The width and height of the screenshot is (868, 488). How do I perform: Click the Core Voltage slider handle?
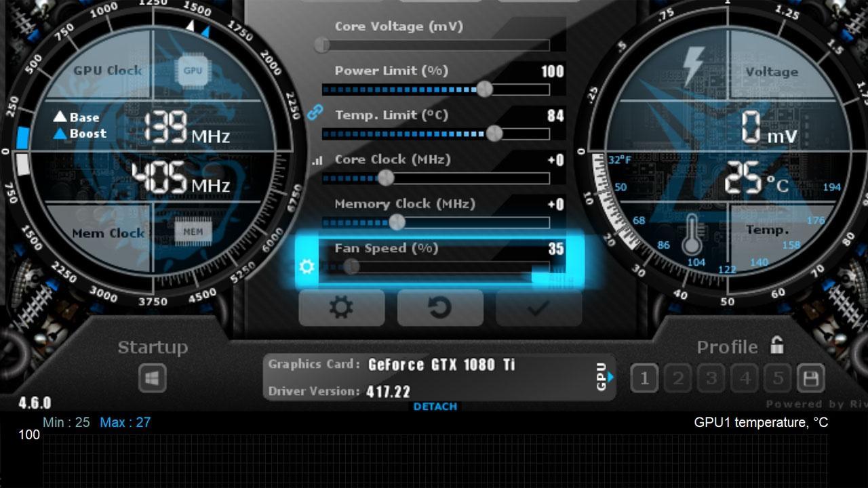(x=321, y=45)
